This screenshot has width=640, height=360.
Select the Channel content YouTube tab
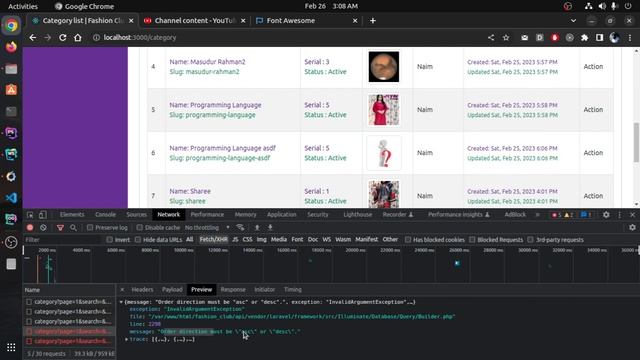tap(195, 20)
